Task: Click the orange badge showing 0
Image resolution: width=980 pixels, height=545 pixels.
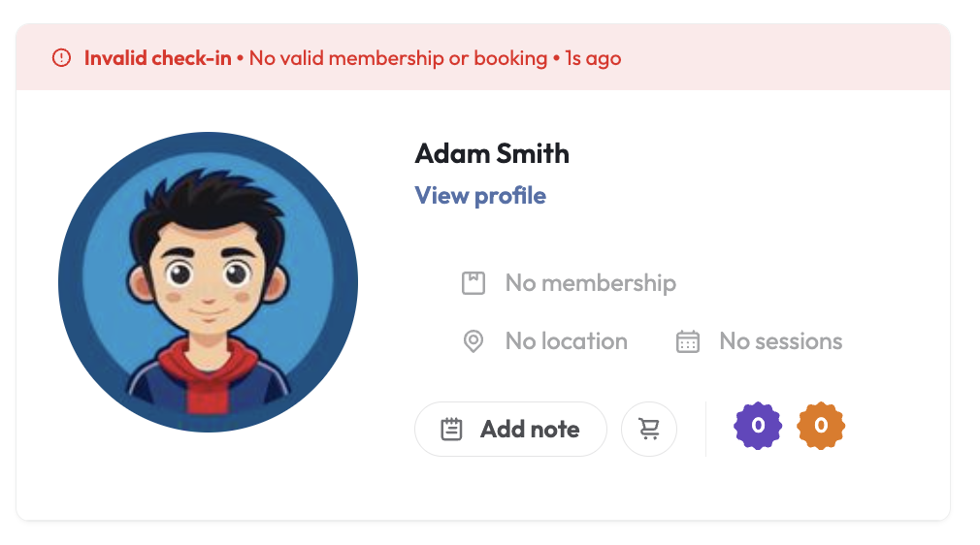Action: pos(821,426)
